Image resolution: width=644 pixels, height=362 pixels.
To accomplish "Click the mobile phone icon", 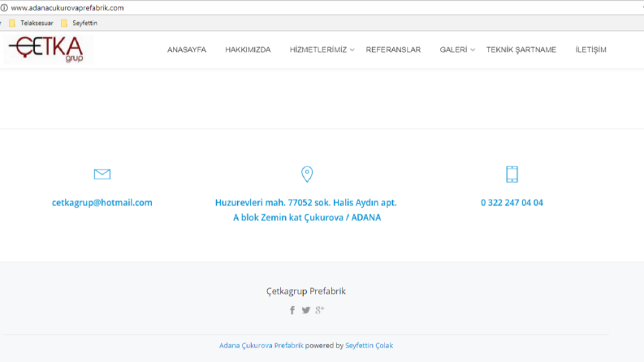I will click(x=512, y=174).
